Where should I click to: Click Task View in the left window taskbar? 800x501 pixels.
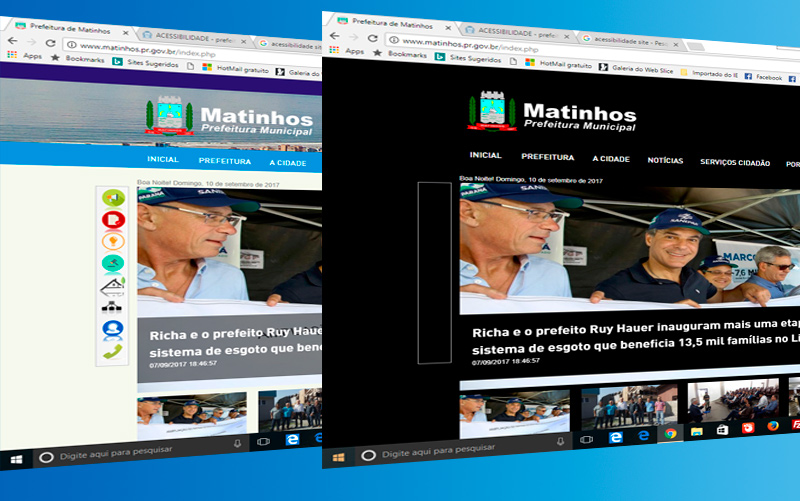click(x=263, y=442)
